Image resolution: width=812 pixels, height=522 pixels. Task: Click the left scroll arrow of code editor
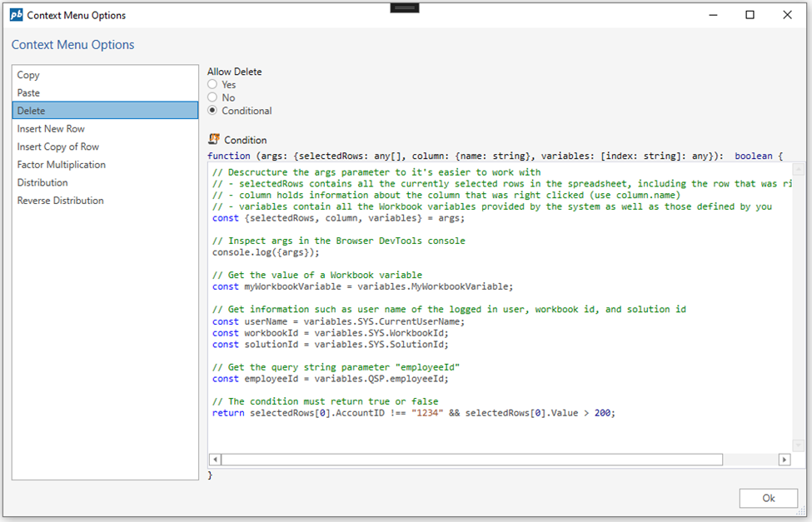(215, 460)
